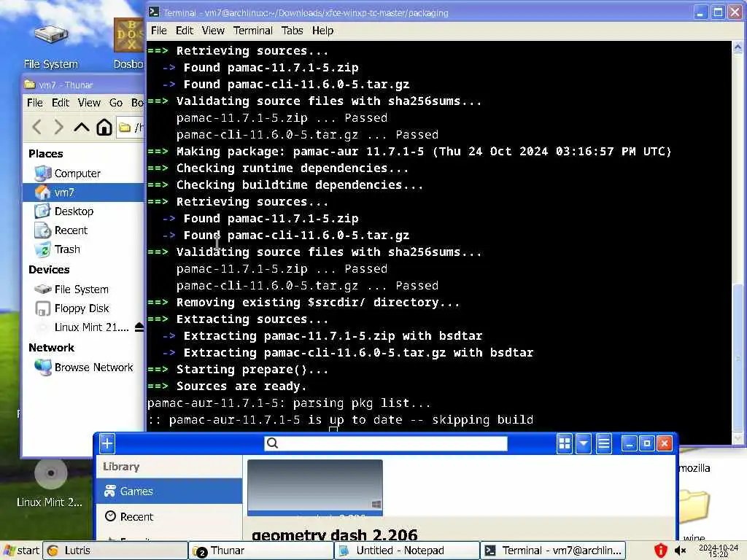Image resolution: width=747 pixels, height=560 pixels.
Task: Open the File menu in Terminal
Action: tap(158, 31)
